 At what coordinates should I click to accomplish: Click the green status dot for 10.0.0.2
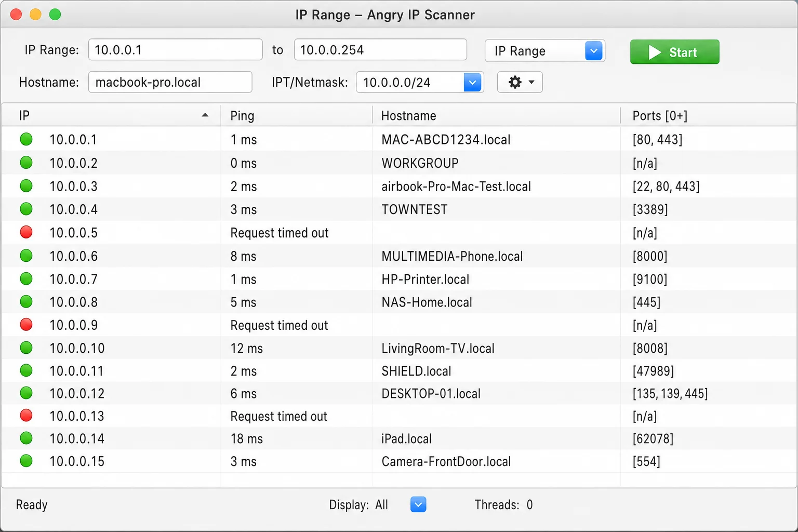(x=26, y=163)
